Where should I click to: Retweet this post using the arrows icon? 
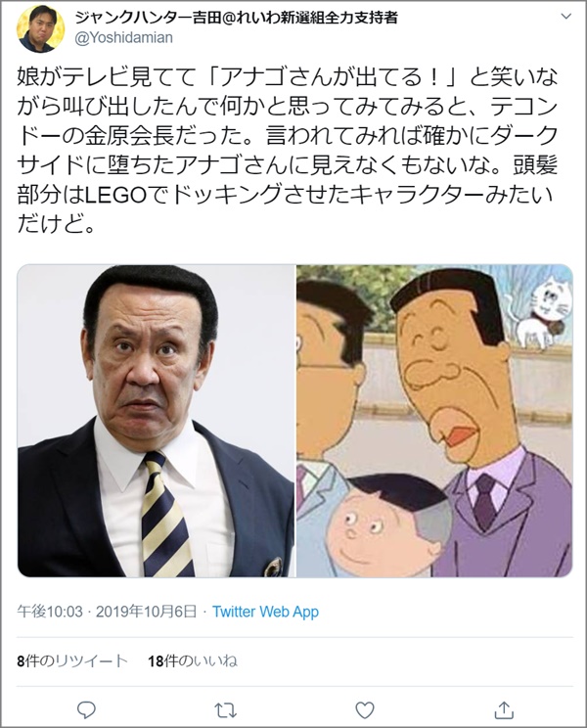[x=226, y=710]
